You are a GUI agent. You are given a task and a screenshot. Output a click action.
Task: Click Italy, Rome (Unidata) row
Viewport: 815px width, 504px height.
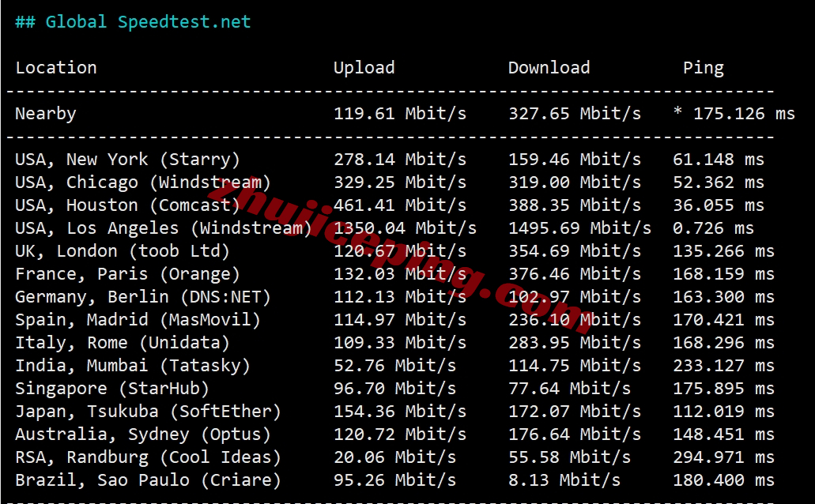[394, 342]
